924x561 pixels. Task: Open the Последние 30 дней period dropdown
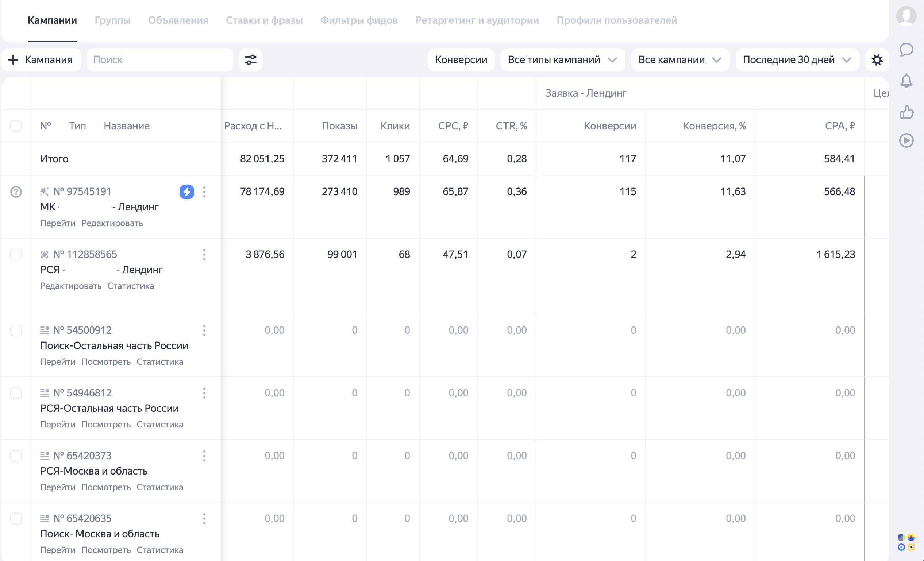click(797, 59)
